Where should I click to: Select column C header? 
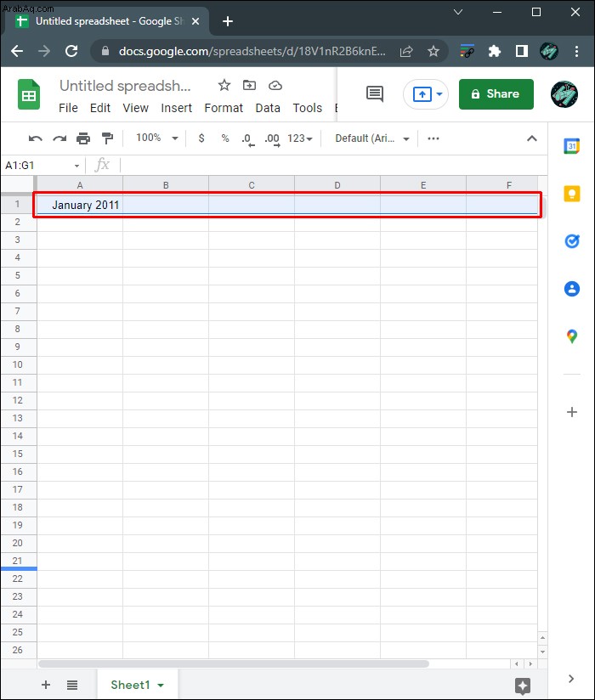coord(252,185)
